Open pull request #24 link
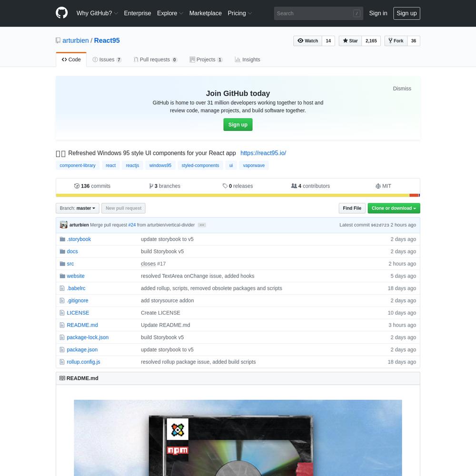 tap(132, 225)
